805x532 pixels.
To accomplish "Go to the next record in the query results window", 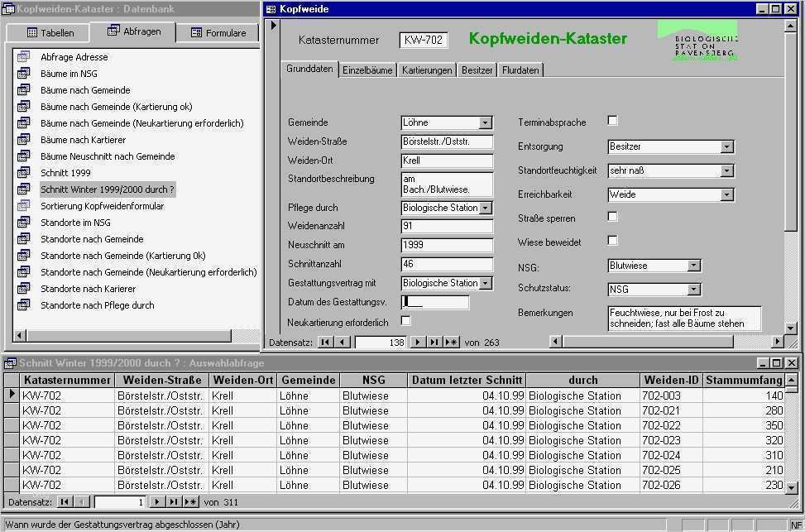I will [x=156, y=501].
